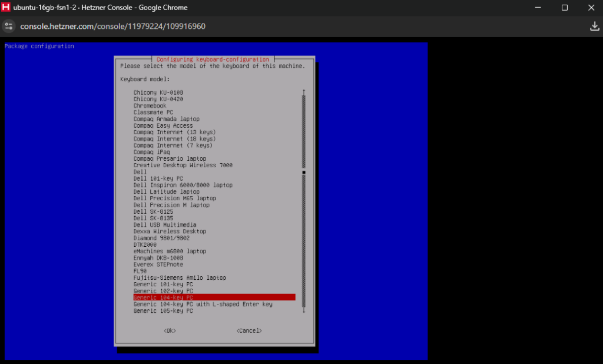Viewport: 603px width, 364px height.
Task: Pick Dell USB Multimedia keyboard
Action: click(165, 225)
